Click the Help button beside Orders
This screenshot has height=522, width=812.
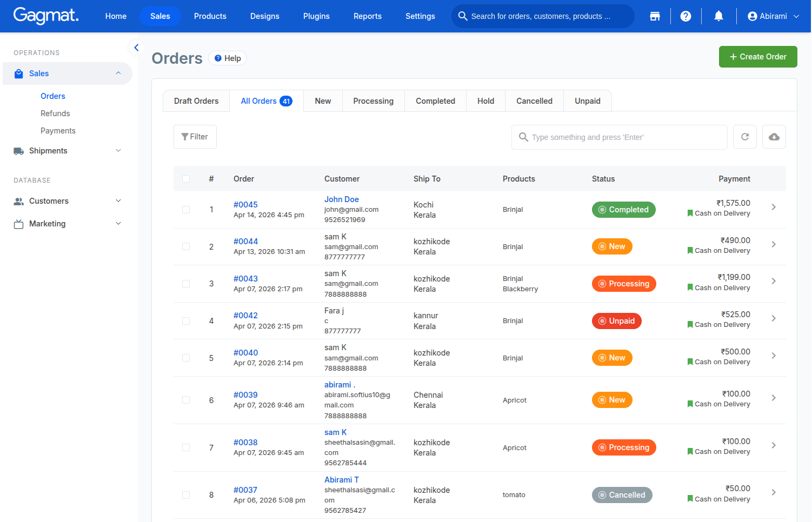click(228, 58)
